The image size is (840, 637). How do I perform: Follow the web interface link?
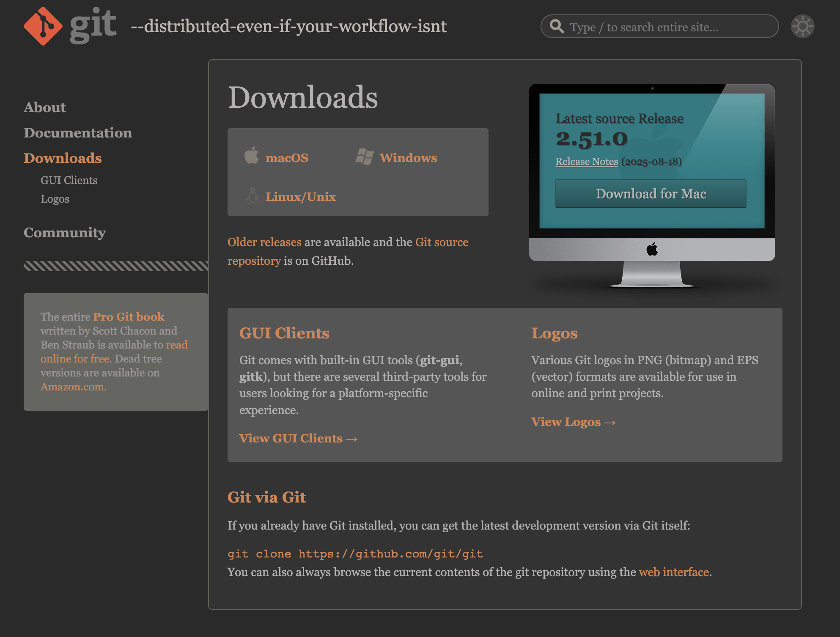click(674, 572)
